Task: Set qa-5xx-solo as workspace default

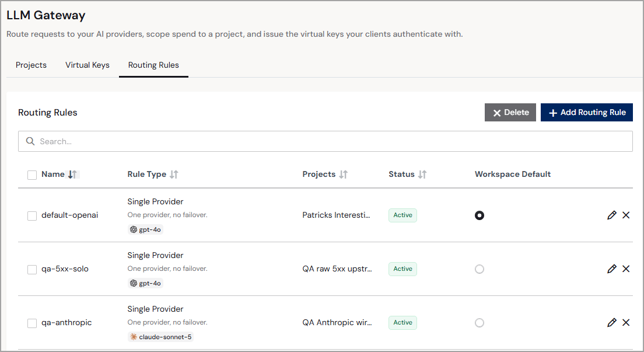Action: tap(480, 269)
